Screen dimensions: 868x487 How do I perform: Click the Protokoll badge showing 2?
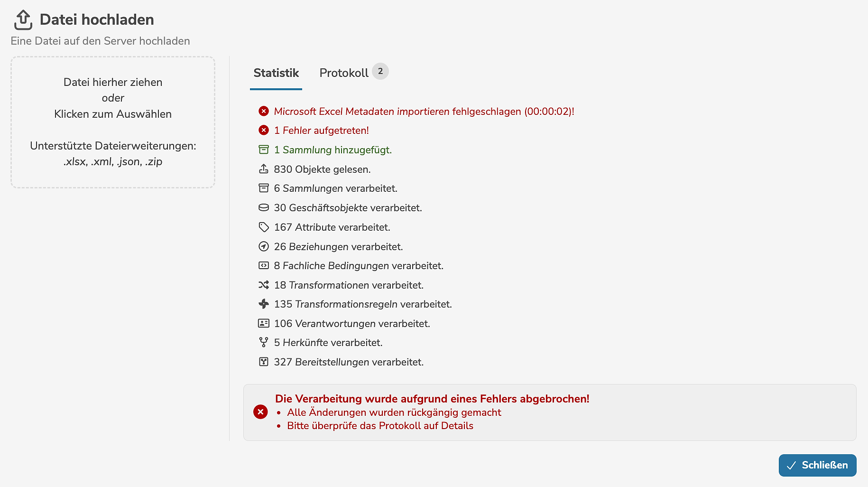tap(380, 71)
